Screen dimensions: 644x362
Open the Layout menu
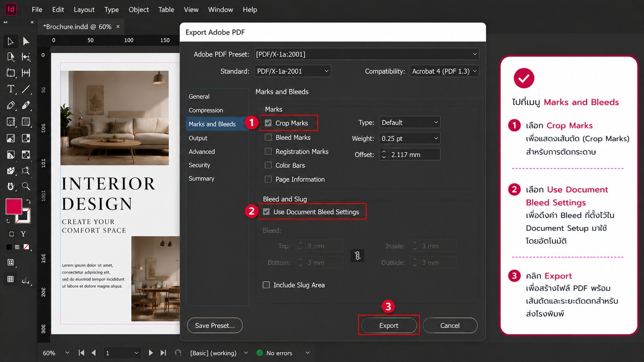84,10
